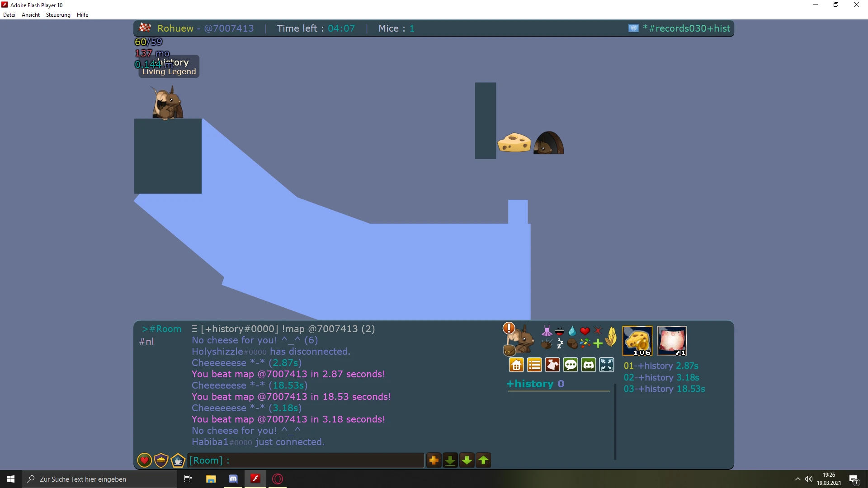868x488 pixels.
Task: Select the red heart kiss emote
Action: [x=585, y=331]
